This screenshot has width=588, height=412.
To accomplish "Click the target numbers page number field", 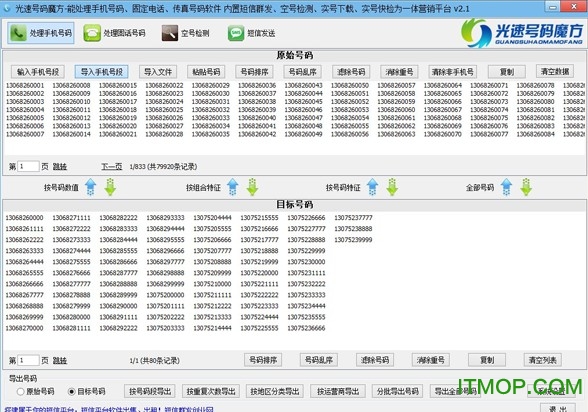I will click(x=28, y=360).
